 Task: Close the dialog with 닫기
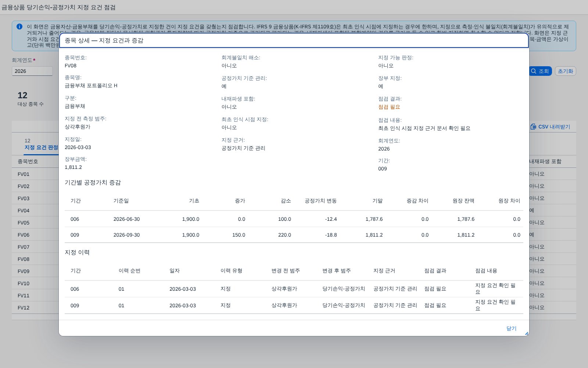511,328
